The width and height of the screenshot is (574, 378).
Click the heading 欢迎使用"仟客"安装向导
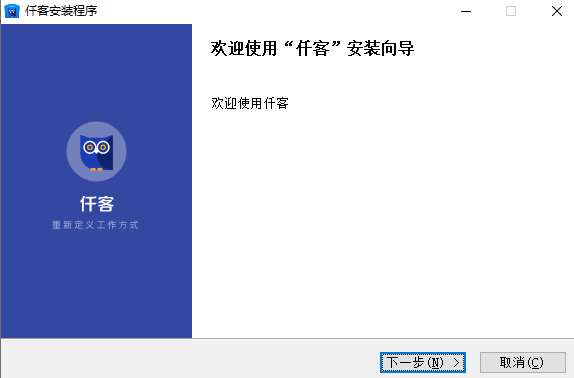coord(312,49)
